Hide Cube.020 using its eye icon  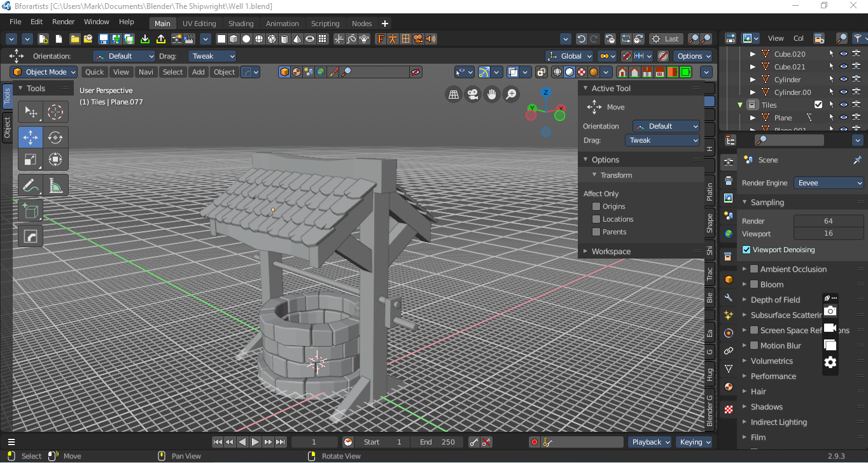pyautogui.click(x=844, y=54)
